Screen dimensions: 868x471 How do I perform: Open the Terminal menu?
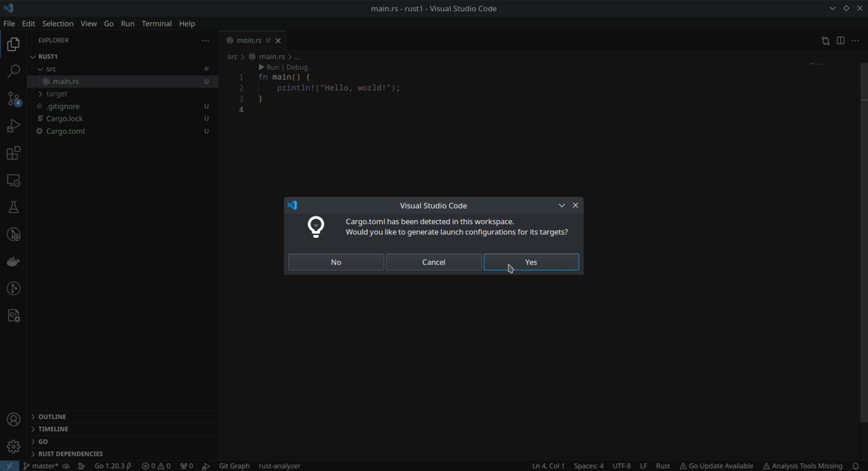click(x=157, y=24)
